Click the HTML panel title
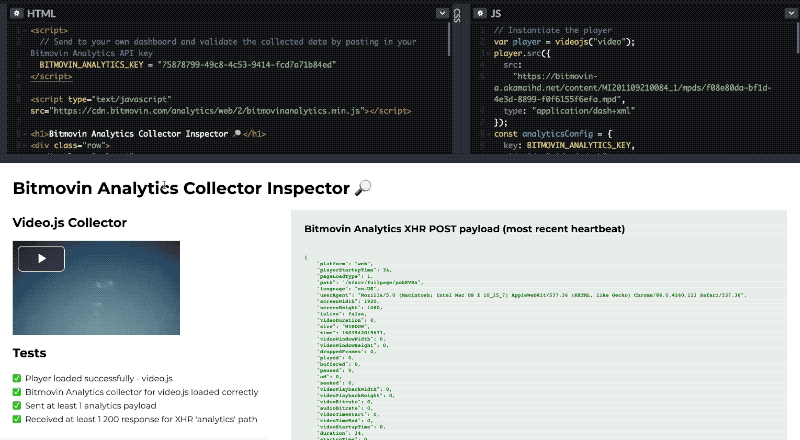 (41, 14)
